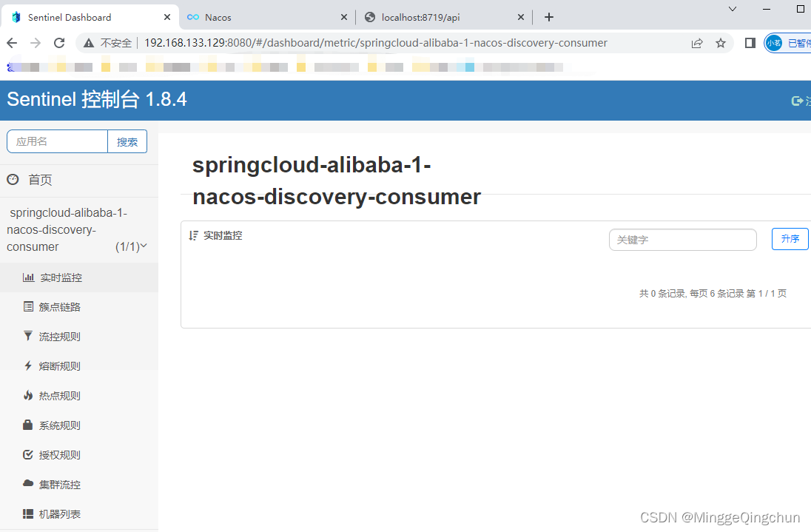Collapse the browser tab list dropdown
The image size is (811, 532).
(732, 10)
